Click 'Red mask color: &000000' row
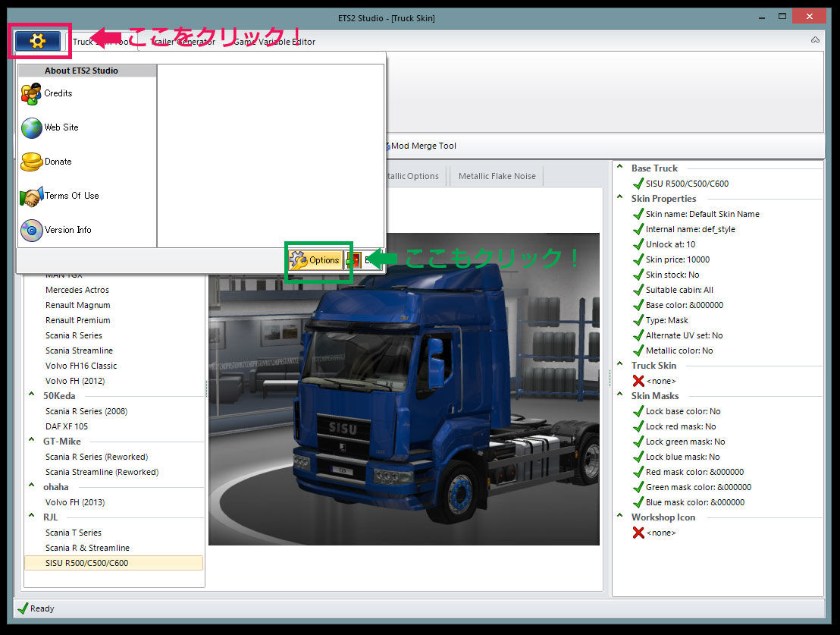Viewport: 840px width, 635px height. coord(688,472)
